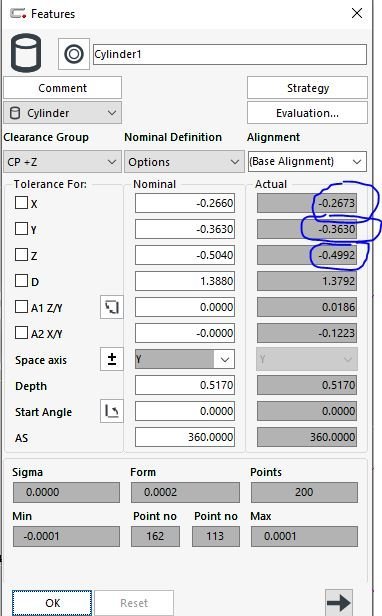382x616 pixels.
Task: Click nominal X field -0.2660
Action: click(x=185, y=203)
